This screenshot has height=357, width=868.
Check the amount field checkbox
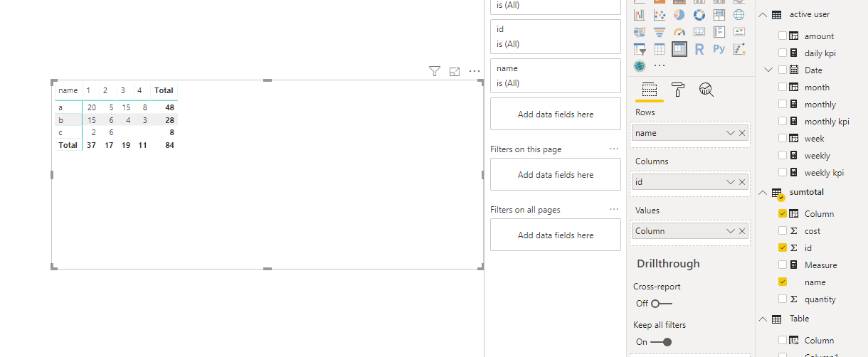click(783, 36)
